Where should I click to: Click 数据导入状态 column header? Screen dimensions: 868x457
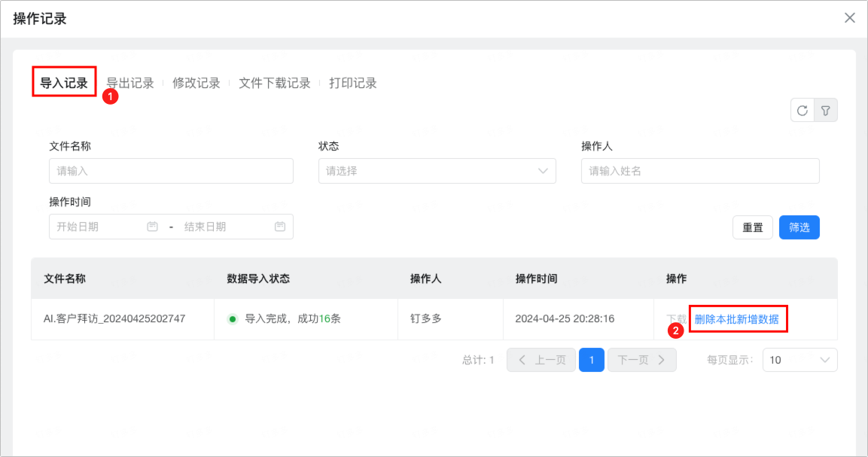click(258, 279)
